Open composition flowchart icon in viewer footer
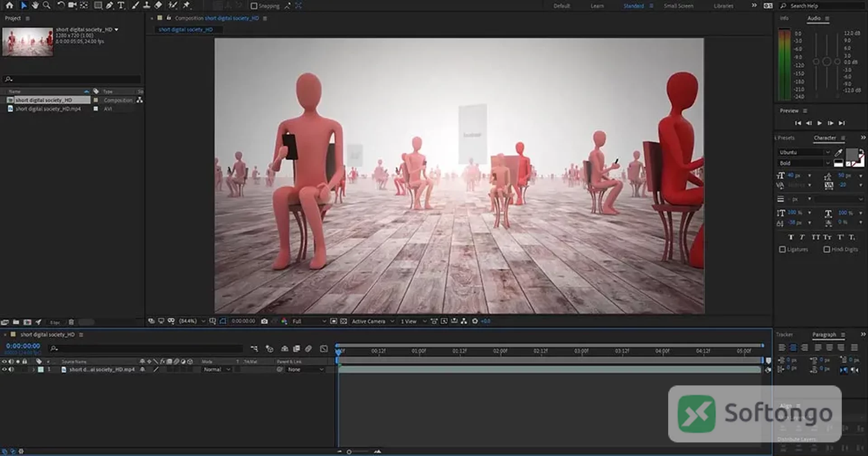Screen dimensions: 868x456 click(464, 321)
